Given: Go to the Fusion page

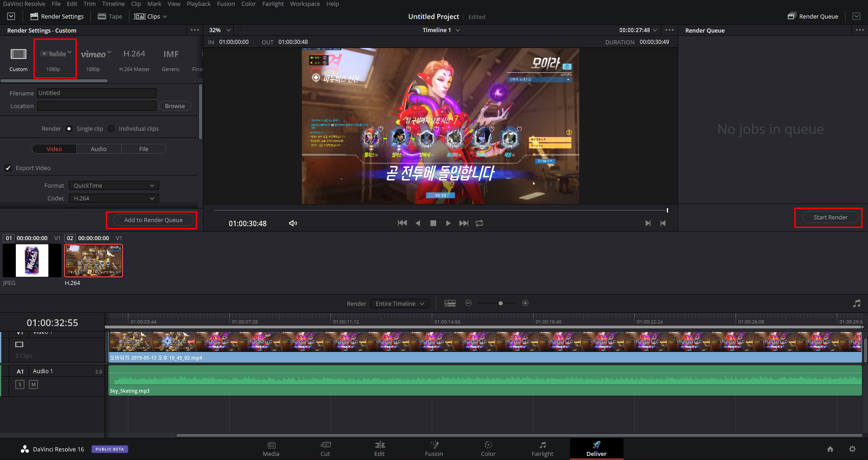Looking at the screenshot, I should tap(434, 449).
